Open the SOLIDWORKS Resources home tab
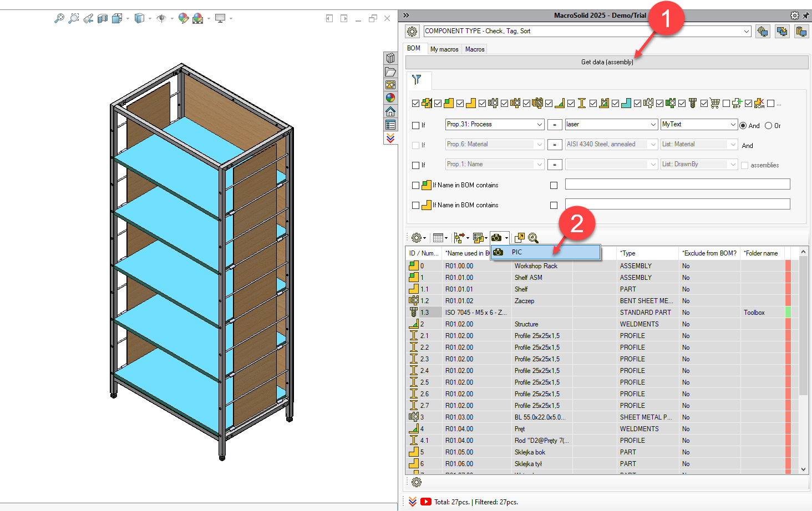The width and height of the screenshot is (812, 511). pos(390,111)
